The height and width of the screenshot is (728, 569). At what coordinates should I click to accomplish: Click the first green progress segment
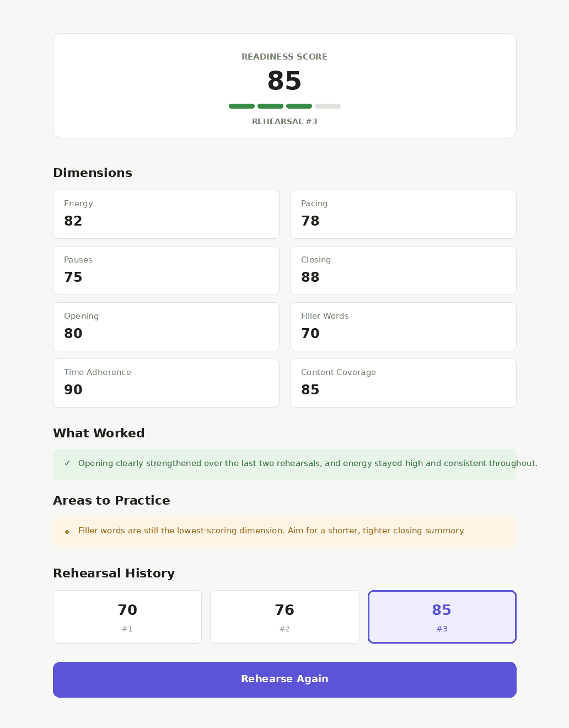click(x=241, y=106)
